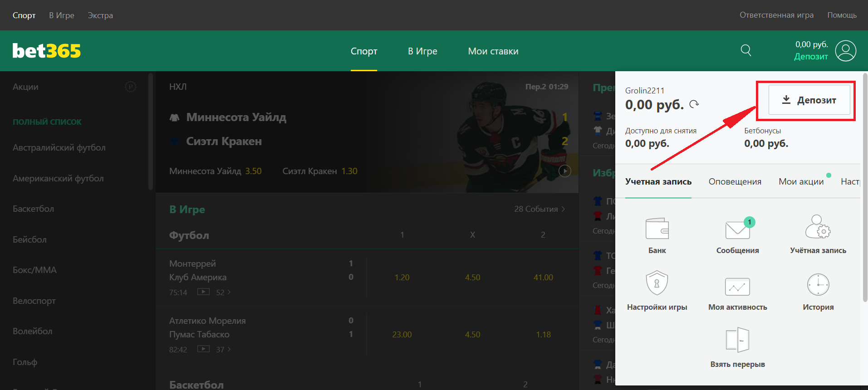Viewport: 868px width, 390px height.
Task: Bet on Сиэтл Кракен at 1.30
Action: click(x=320, y=171)
